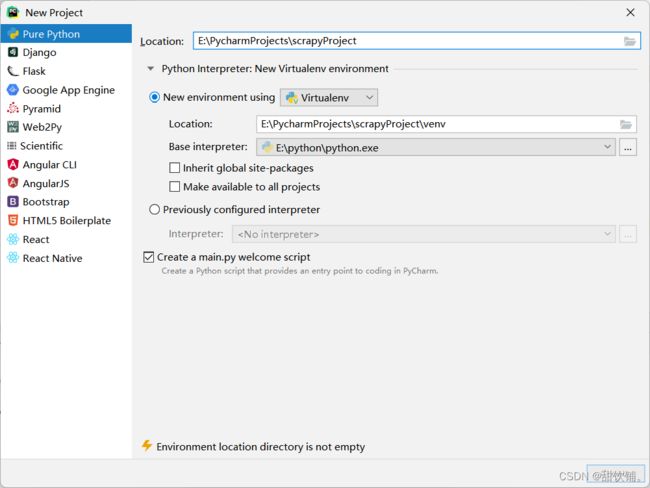Click ellipsis button beside Interpreter dropdown
The image size is (650, 488).
click(x=628, y=234)
